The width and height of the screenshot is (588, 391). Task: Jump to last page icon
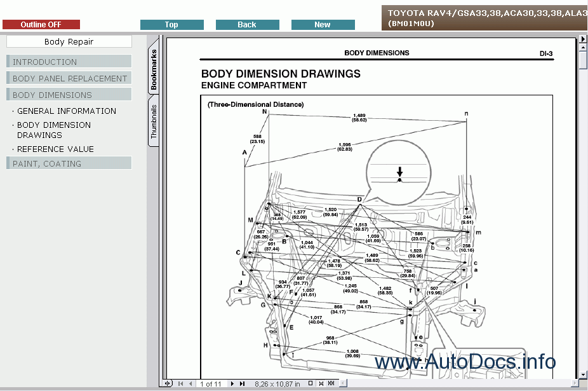click(x=243, y=383)
